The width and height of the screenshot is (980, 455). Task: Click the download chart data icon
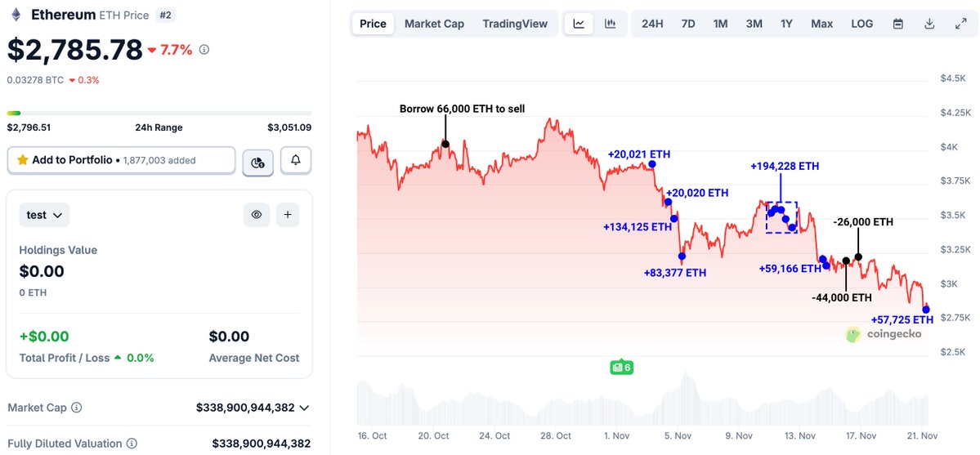(929, 24)
